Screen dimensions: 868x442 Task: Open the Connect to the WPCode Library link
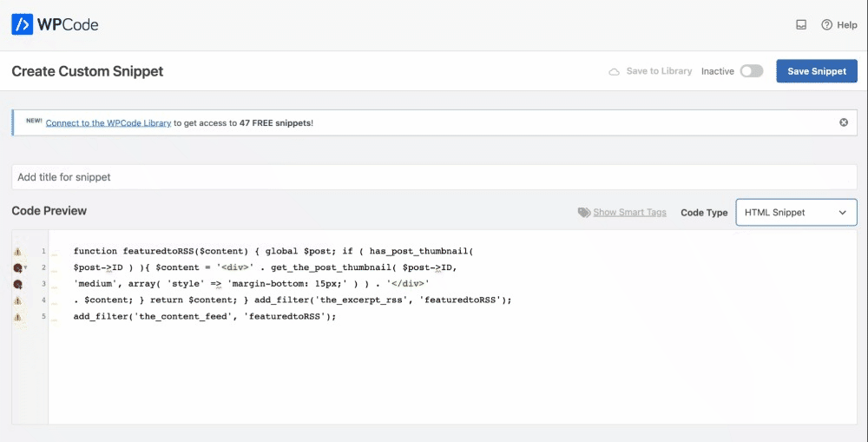(x=108, y=123)
